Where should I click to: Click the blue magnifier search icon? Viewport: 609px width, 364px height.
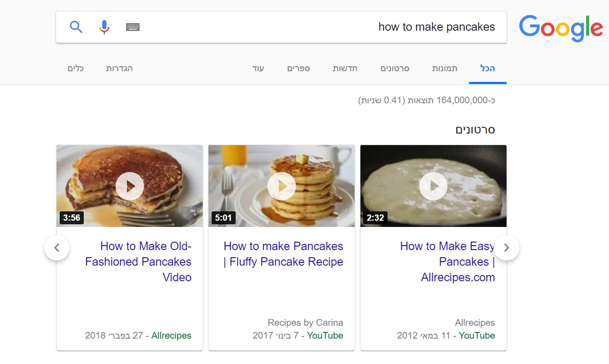(76, 27)
